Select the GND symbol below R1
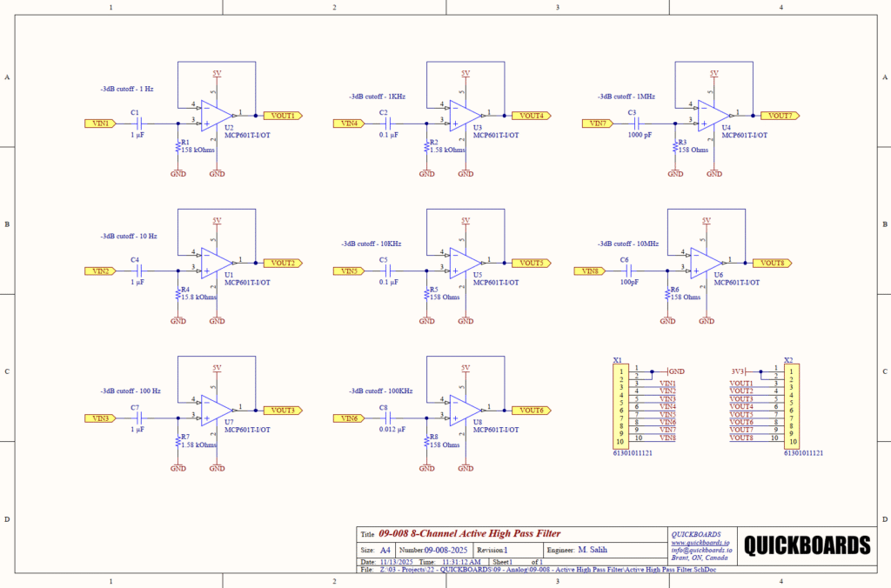The width and height of the screenshot is (891, 588). point(178,173)
